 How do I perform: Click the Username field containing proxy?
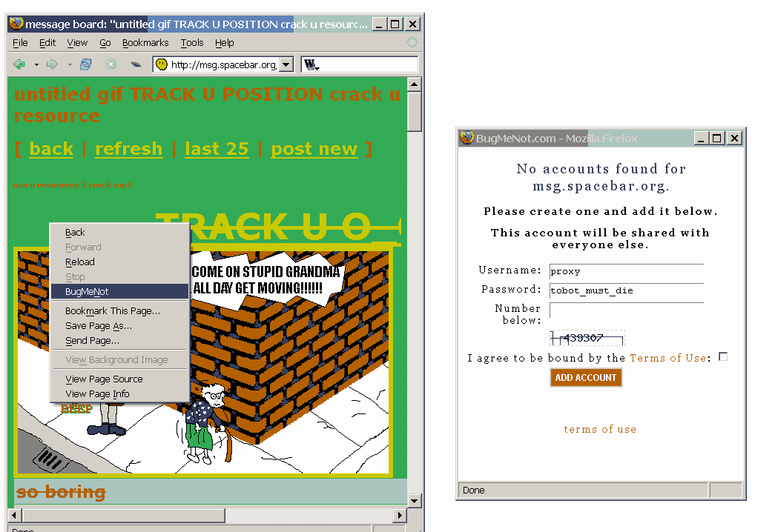click(626, 270)
